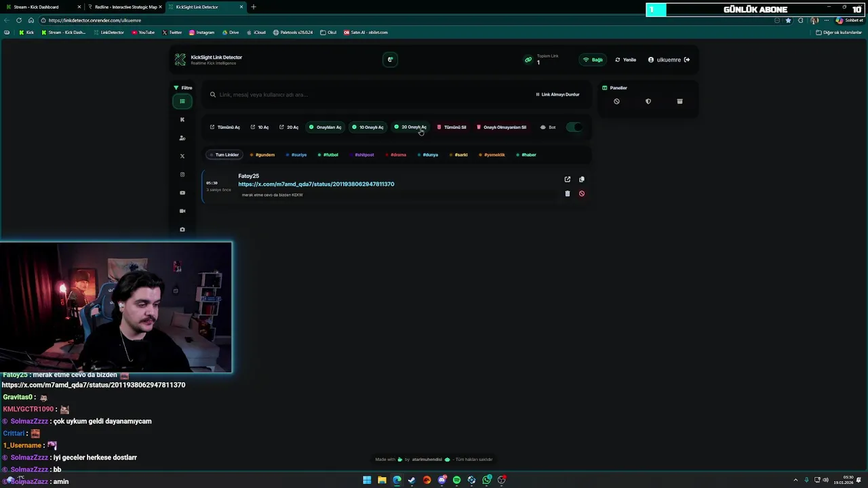Select the #yemeklik tag filter
The height and width of the screenshot is (488, 868).
(x=492, y=155)
